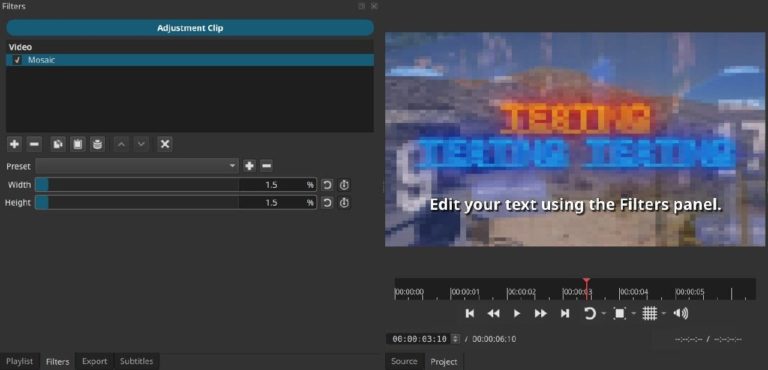Reset Width to default
This screenshot has width=768, height=370.
click(x=327, y=185)
